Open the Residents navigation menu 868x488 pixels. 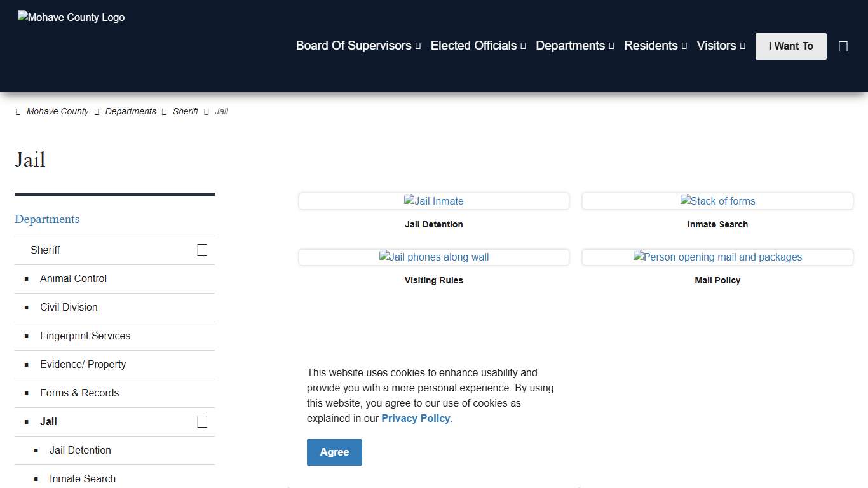(655, 46)
